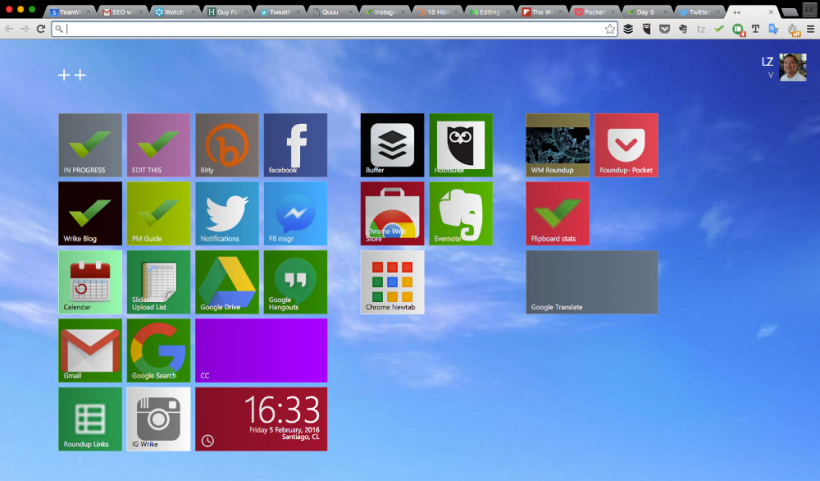Open the grey Google Translate tile
Screen dimensions: 820x481
pos(592,282)
